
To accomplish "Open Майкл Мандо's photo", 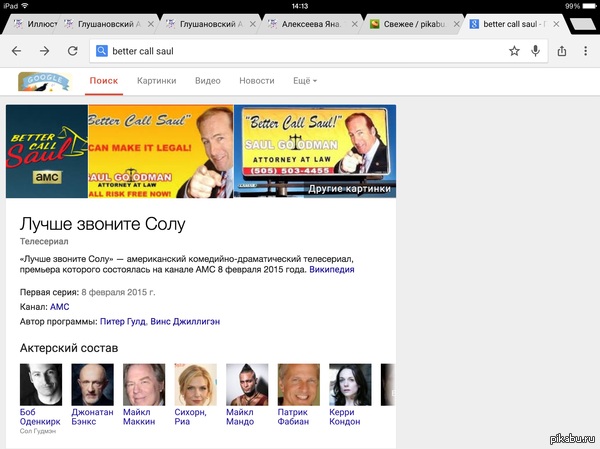I will [247, 385].
